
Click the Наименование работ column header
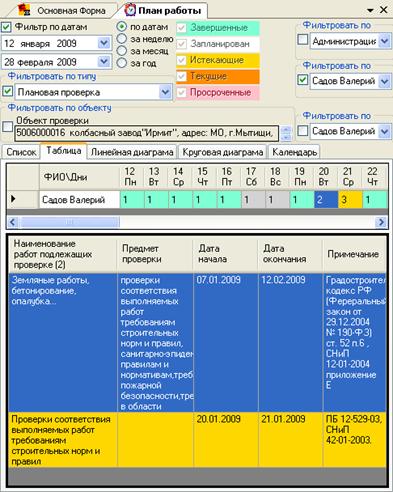63,254
